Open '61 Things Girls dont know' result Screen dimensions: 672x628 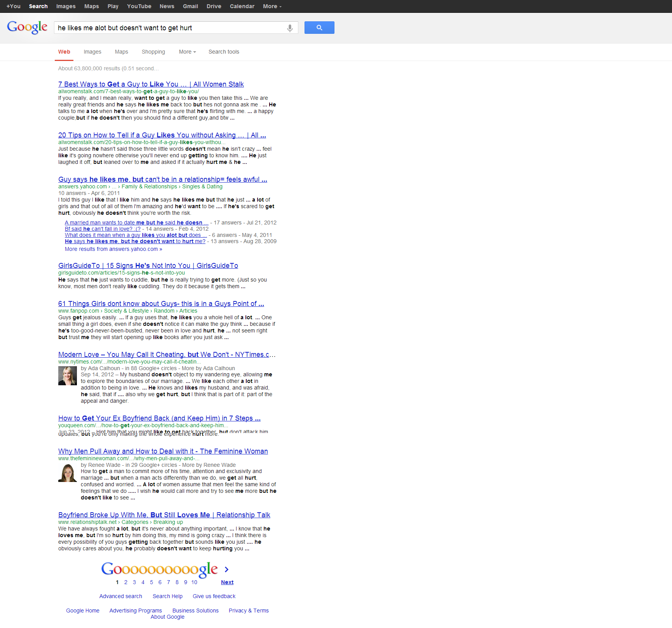[x=161, y=304]
